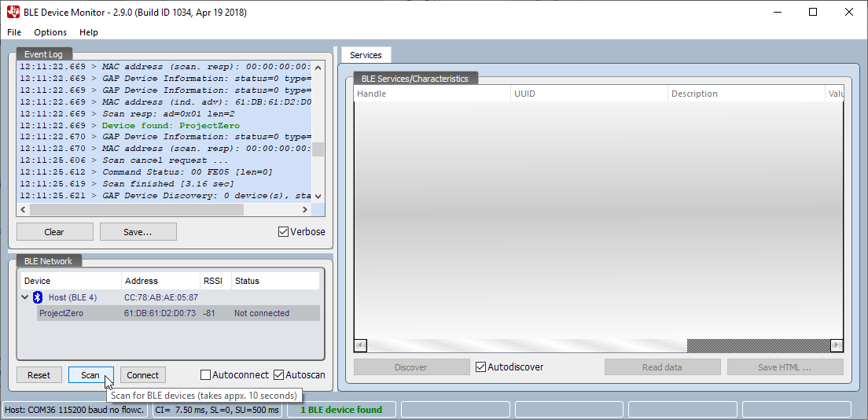The height and width of the screenshot is (420, 868).
Task: Click the TI app icon in title bar
Action: [x=13, y=12]
